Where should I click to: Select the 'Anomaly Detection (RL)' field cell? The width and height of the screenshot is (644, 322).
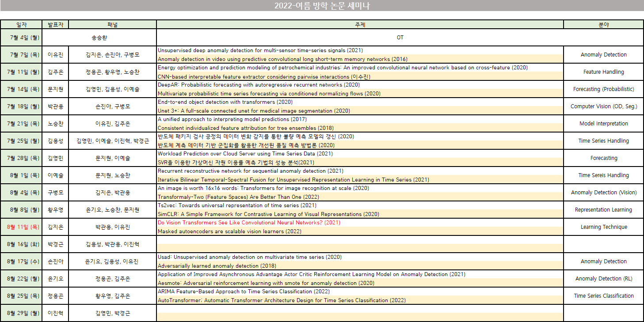point(603,279)
